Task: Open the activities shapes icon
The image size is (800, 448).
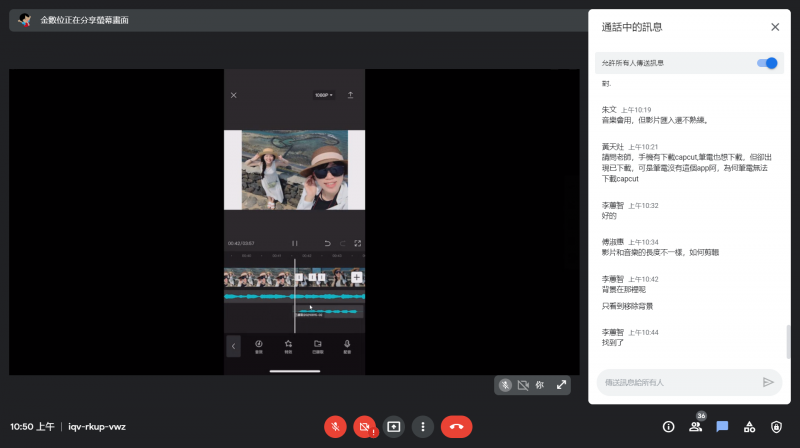Action: pos(749,427)
